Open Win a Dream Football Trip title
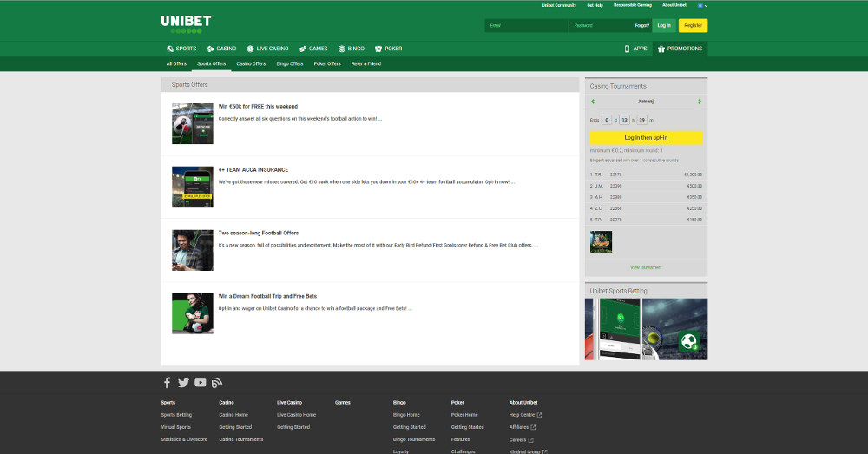 (268, 296)
